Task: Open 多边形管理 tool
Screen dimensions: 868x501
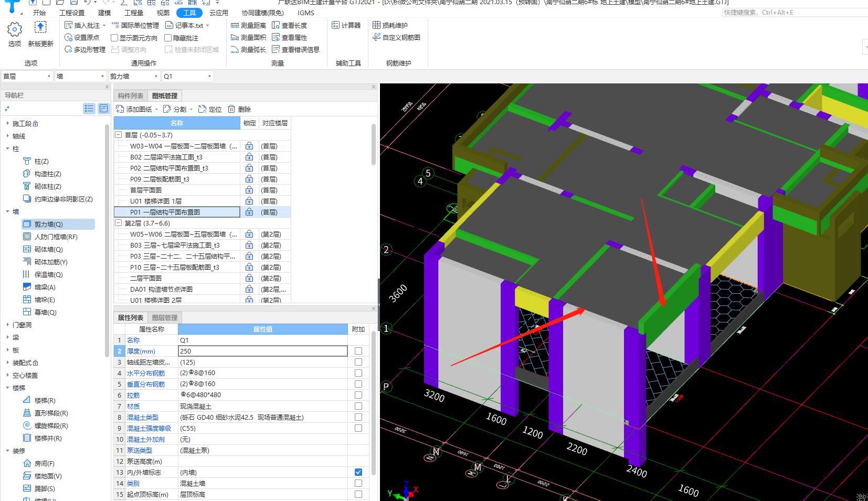Action: pos(85,49)
